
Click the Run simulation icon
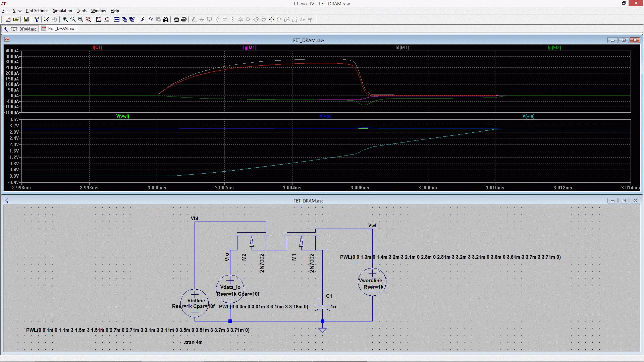point(47,19)
